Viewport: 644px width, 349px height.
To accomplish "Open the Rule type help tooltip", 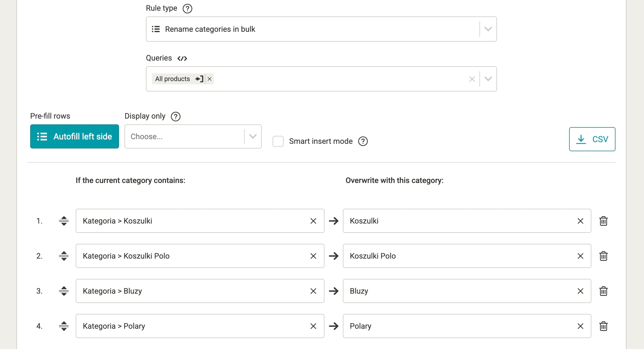I will pos(187,8).
